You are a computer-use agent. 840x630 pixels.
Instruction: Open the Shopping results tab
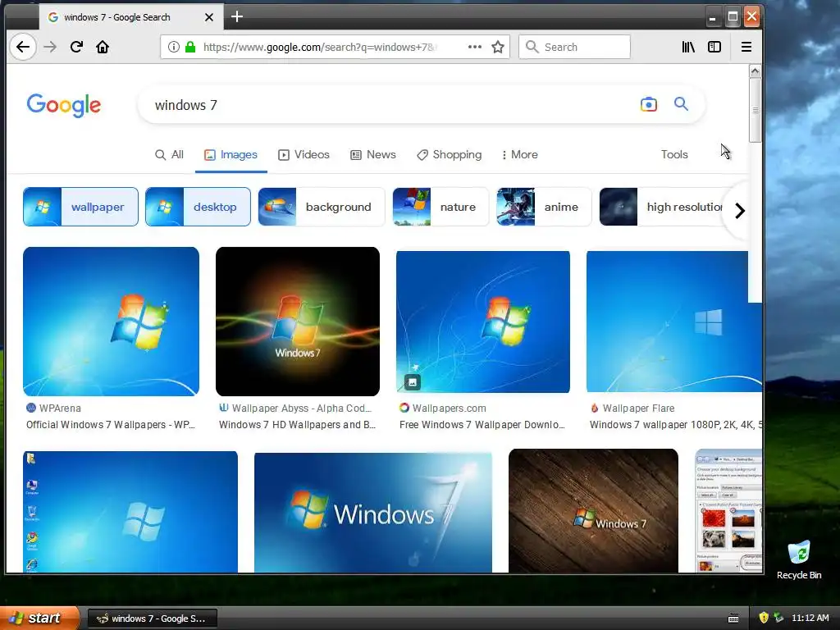coord(450,155)
